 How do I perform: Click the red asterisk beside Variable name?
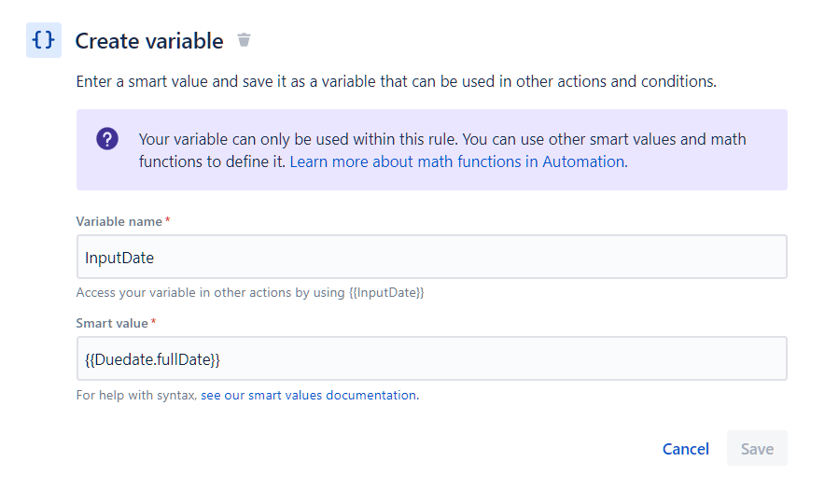pyautogui.click(x=167, y=221)
